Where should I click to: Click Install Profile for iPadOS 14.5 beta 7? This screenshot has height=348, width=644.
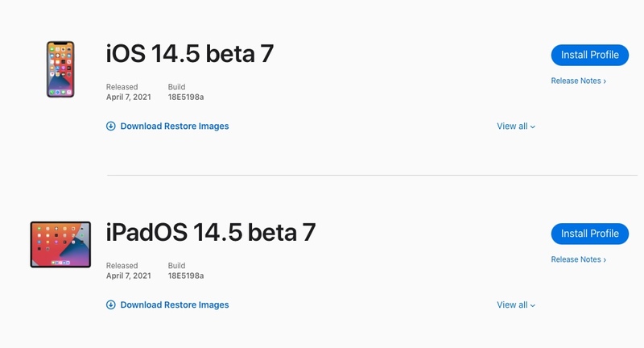[590, 234]
